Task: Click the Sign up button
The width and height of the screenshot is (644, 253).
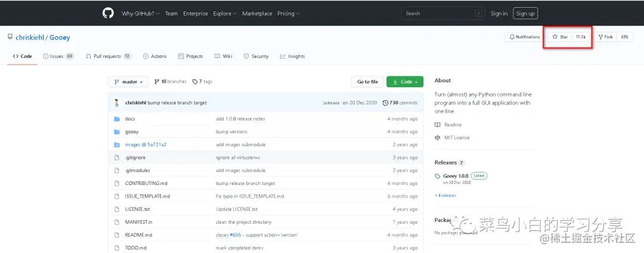Action: 525,14
